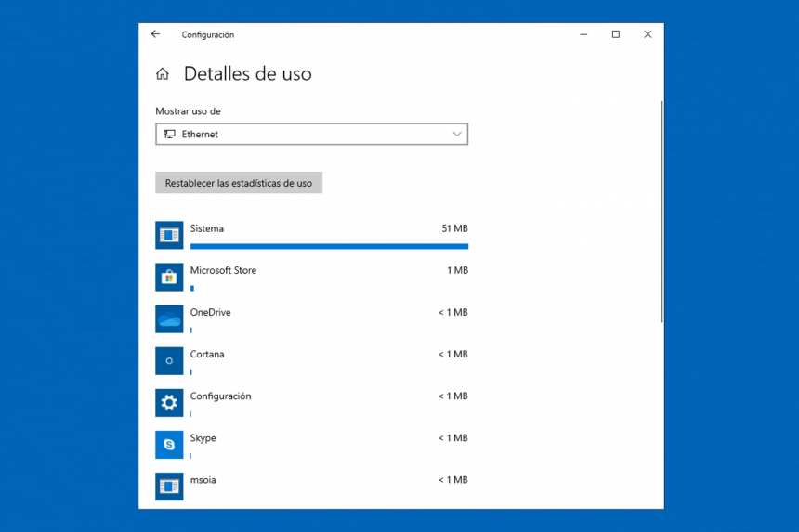Viewport: 799px width, 532px height.
Task: Select the Microsoft Store list entry name
Action: [223, 271]
